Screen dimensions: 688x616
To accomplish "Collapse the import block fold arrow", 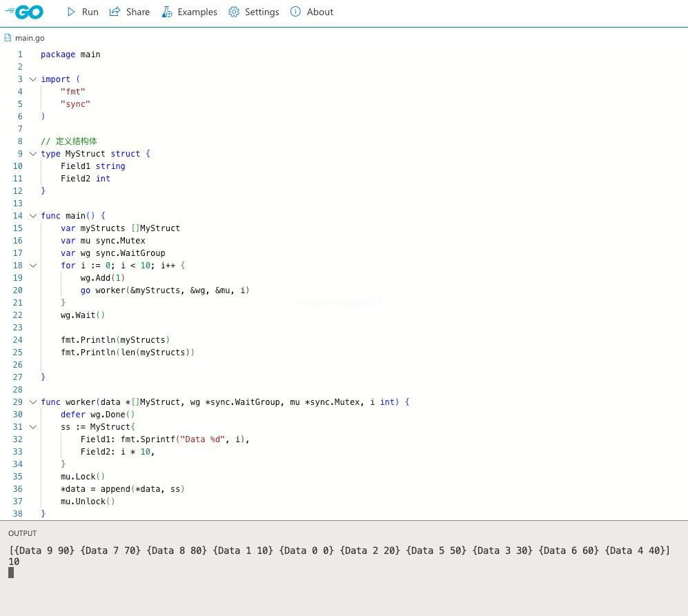I will [32, 79].
